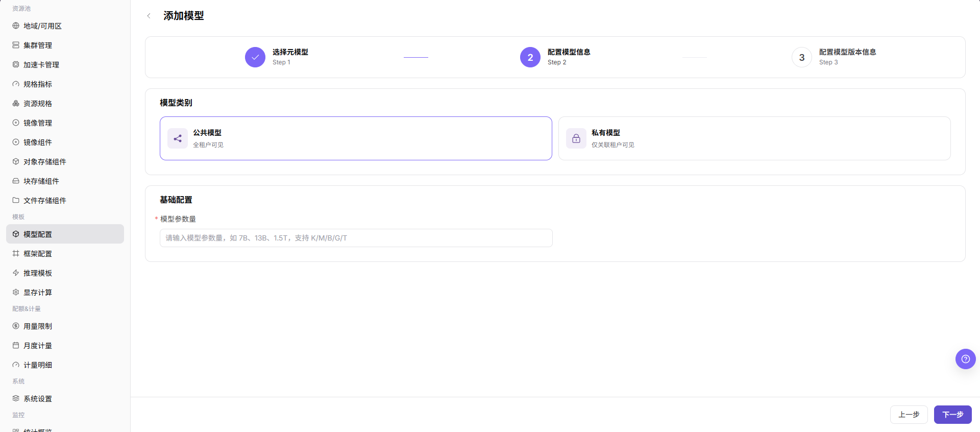Screen dimensions: 980x432
Task: Open 月度计量 in the sidebar
Action: coord(65,345)
